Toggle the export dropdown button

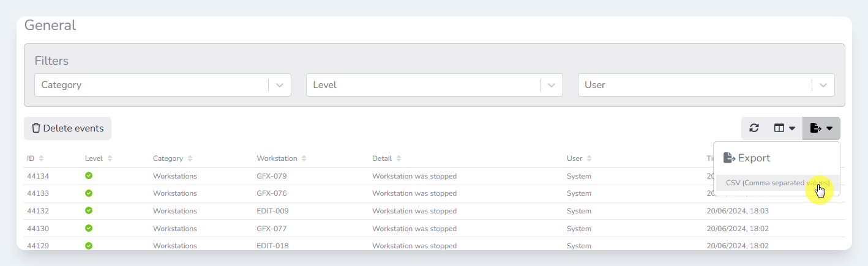click(x=821, y=128)
